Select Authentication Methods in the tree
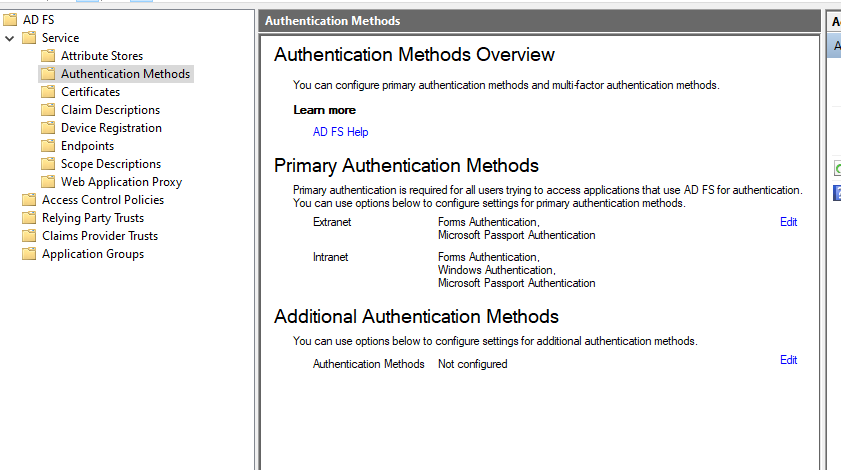This screenshot has width=841, height=470. click(x=125, y=74)
